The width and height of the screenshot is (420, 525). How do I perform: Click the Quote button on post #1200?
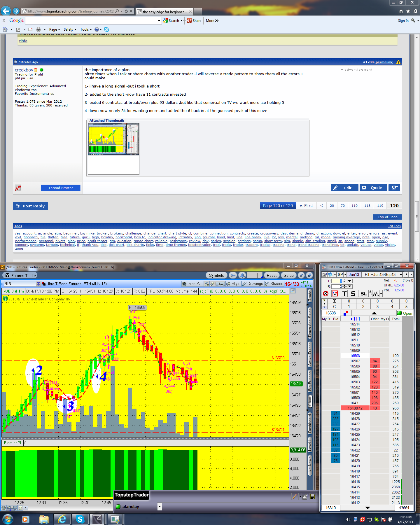pos(373,188)
